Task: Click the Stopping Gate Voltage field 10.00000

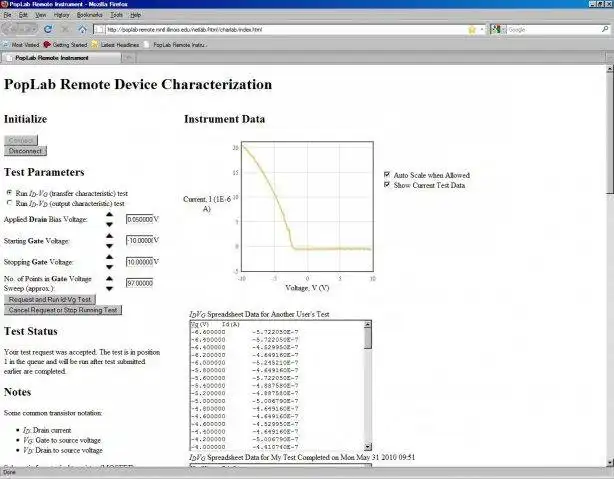Action: click(x=139, y=262)
